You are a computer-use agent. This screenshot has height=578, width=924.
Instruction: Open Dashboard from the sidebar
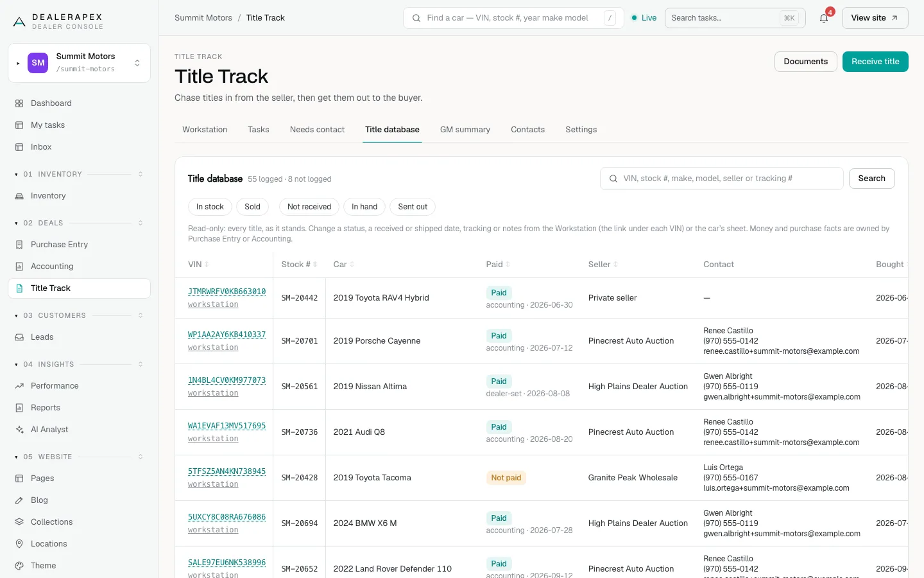click(x=79, y=103)
